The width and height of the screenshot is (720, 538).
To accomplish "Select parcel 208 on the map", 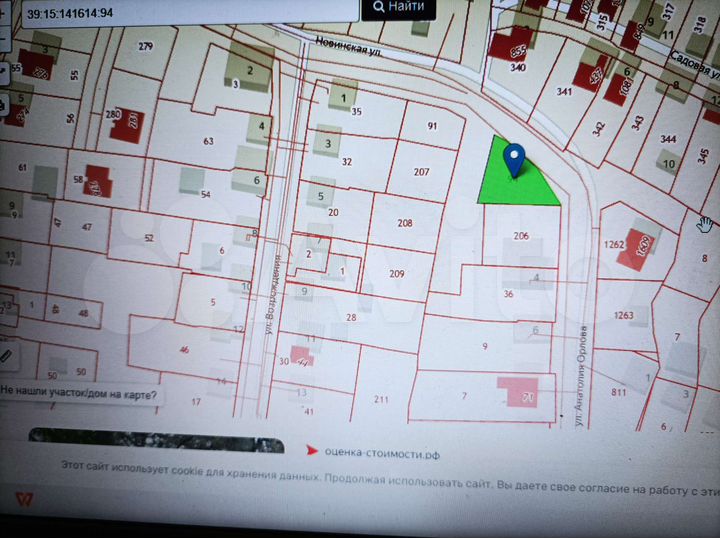I will pos(404,223).
